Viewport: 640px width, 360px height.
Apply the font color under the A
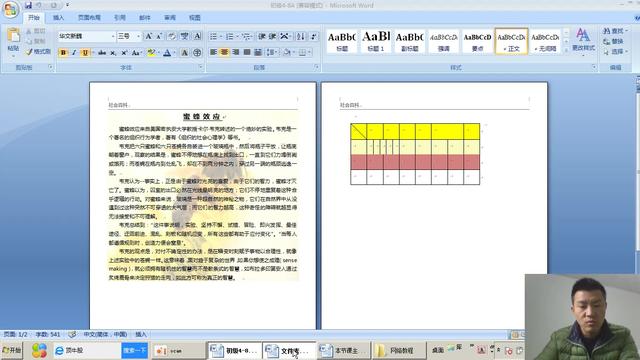(x=167, y=53)
